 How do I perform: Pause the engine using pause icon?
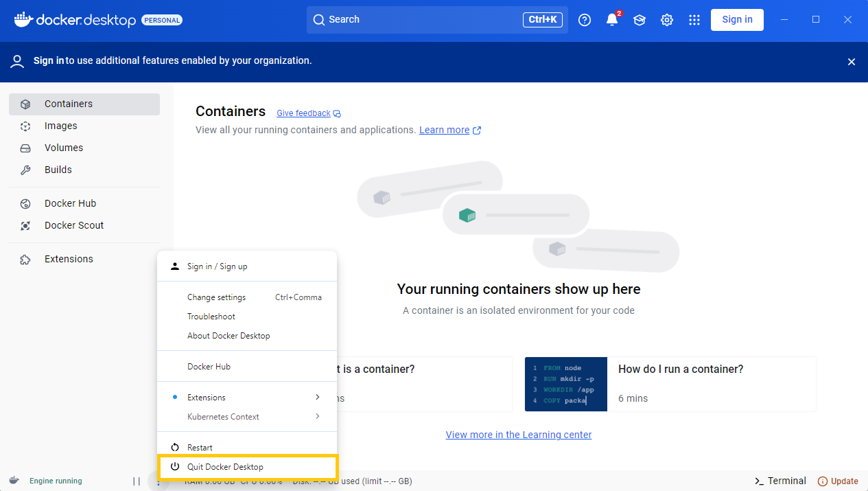(137, 481)
